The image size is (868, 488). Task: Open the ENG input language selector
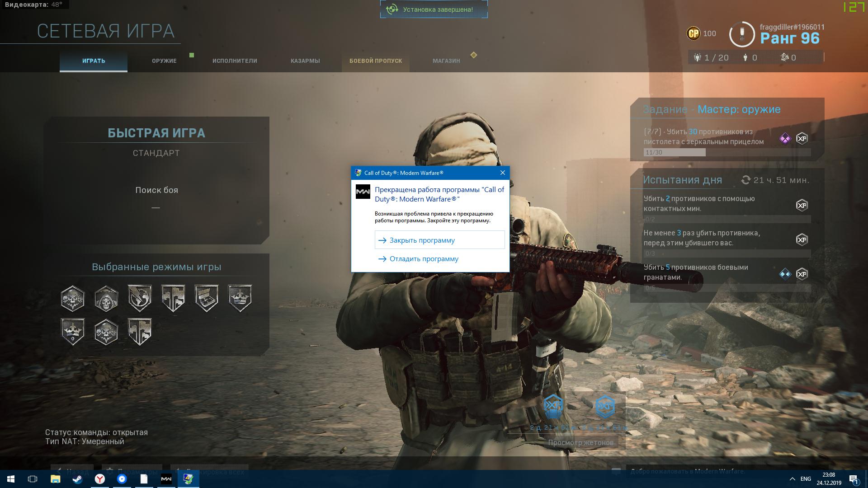coord(805,479)
